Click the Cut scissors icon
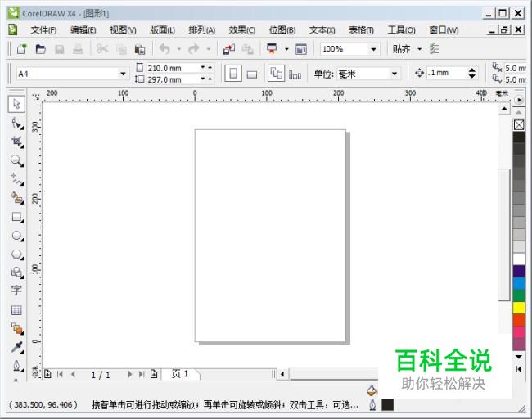The width and height of the screenshot is (532, 419). pos(102,49)
